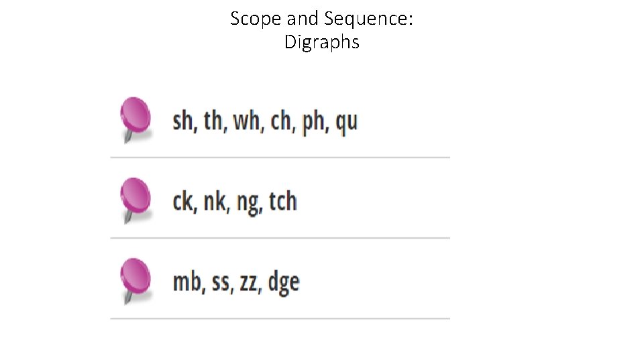Click the 'Digraphs' subtitle line

pos(321,42)
